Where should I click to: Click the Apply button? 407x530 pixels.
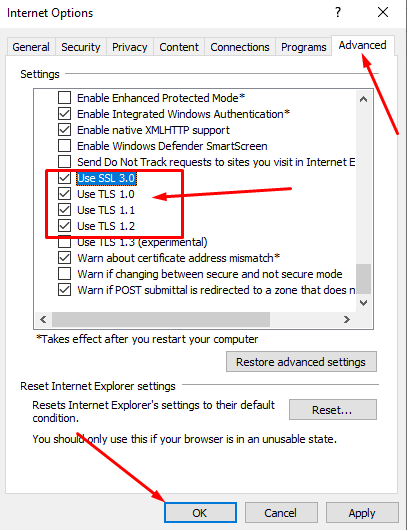pyautogui.click(x=362, y=513)
